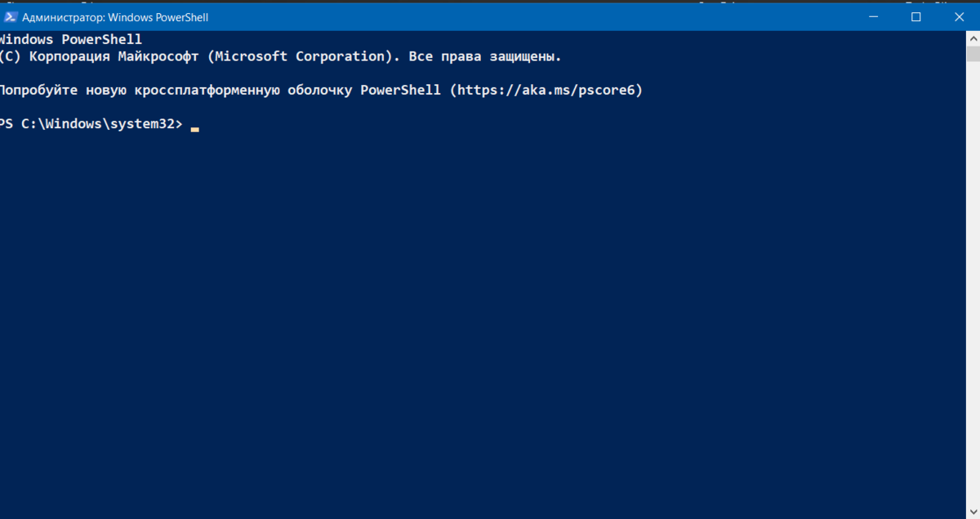This screenshot has height=519, width=980.
Task: Click the "Администратор: Windows PowerShell" title text
Action: (115, 17)
